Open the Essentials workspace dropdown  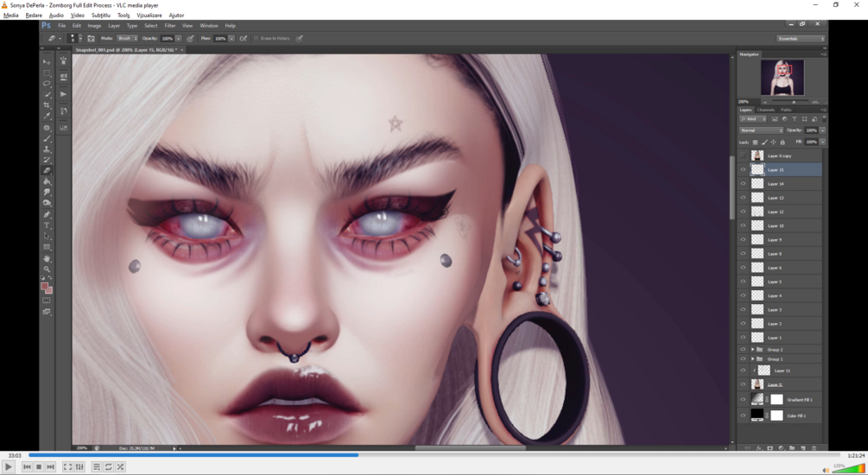pos(801,38)
